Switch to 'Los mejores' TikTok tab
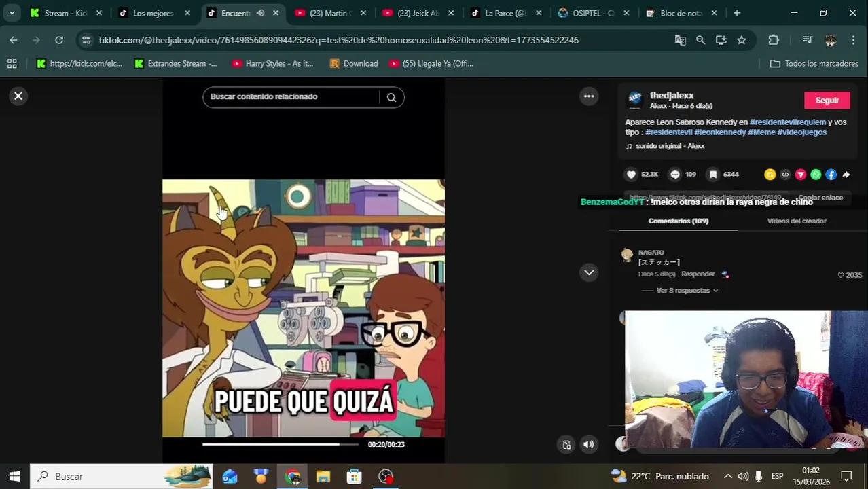868x489 pixels. point(153,13)
